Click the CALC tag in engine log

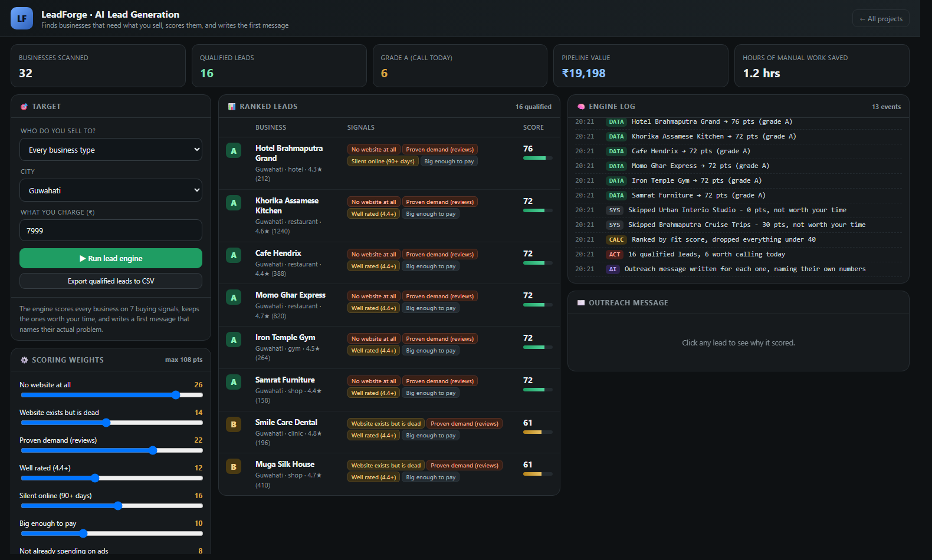[616, 239]
